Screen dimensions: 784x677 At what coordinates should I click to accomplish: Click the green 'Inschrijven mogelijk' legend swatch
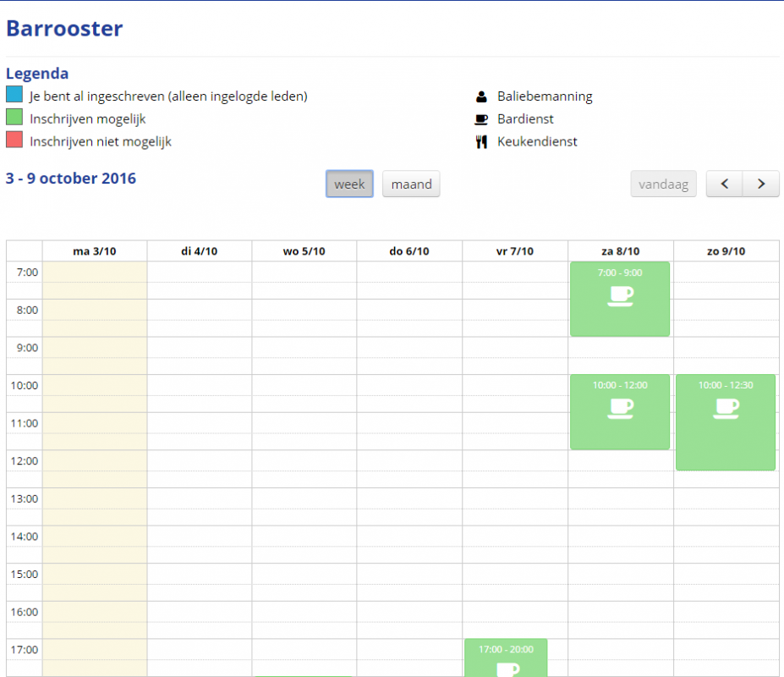[14, 118]
